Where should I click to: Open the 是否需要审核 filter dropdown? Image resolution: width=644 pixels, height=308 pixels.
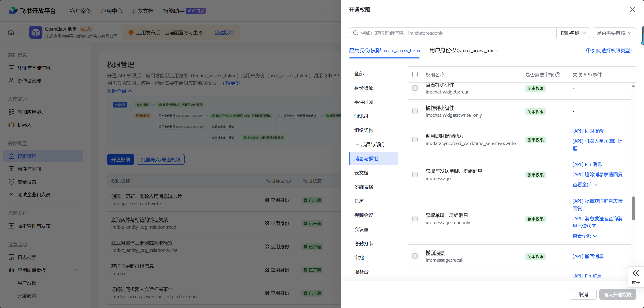[x=614, y=33]
